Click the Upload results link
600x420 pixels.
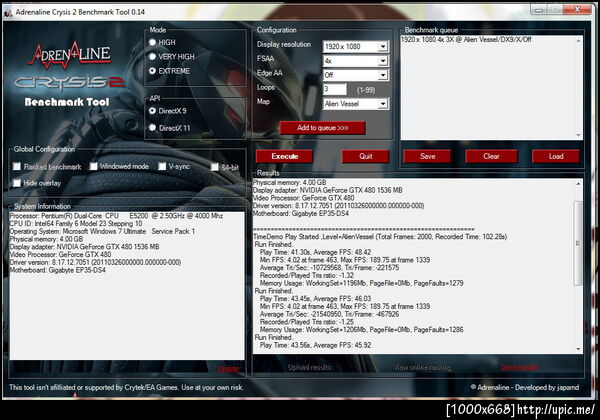309,367
